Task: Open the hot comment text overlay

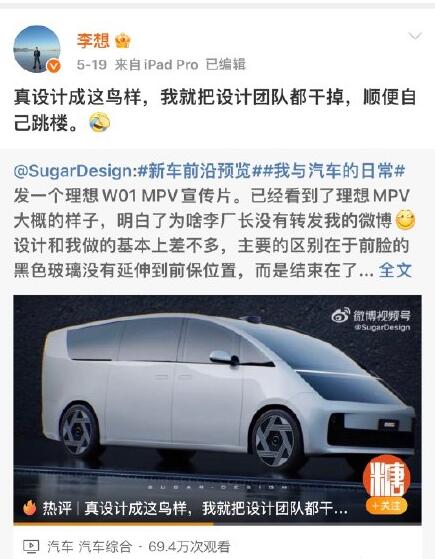Action: (216, 508)
